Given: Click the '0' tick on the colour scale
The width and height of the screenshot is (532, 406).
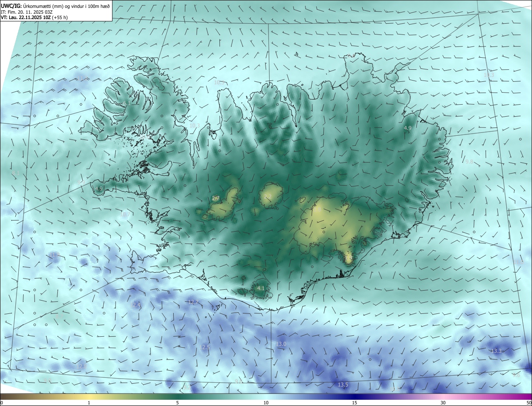Looking at the screenshot, I should pyautogui.click(x=2, y=403).
